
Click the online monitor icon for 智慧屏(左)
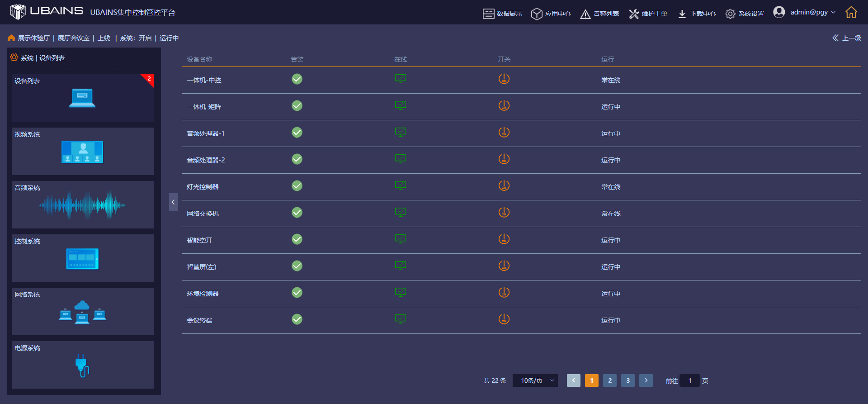click(x=401, y=266)
